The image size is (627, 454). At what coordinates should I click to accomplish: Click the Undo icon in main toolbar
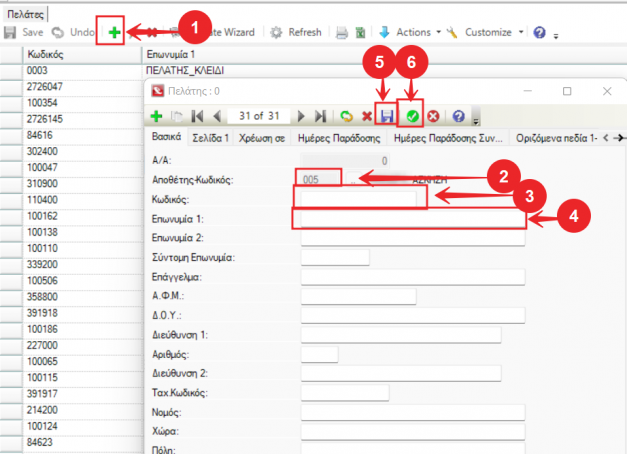coord(58,32)
